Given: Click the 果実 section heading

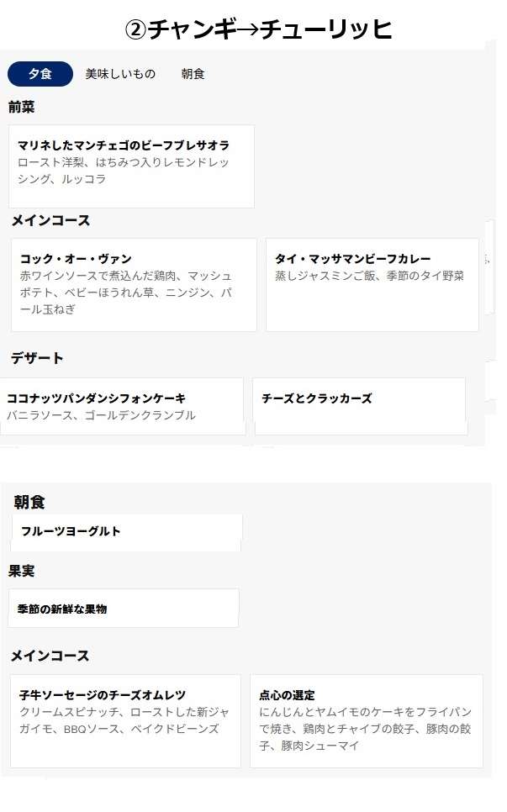Looking at the screenshot, I should (21, 572).
